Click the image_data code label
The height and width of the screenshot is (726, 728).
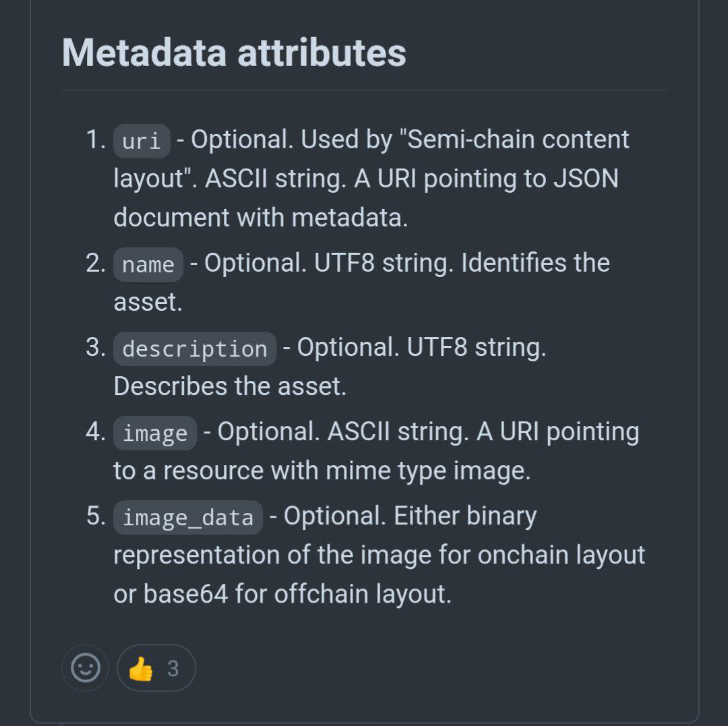[x=188, y=517]
